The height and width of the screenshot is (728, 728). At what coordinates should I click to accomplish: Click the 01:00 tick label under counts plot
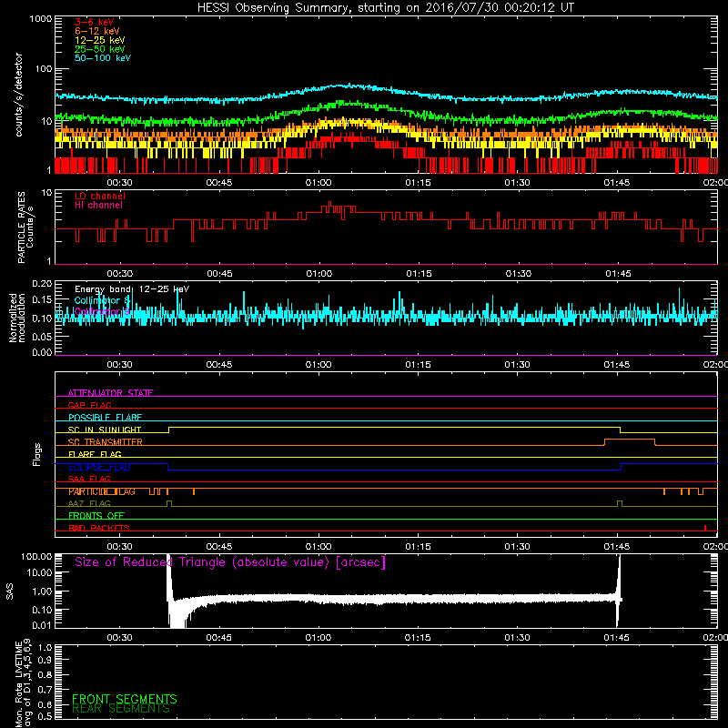(x=318, y=183)
